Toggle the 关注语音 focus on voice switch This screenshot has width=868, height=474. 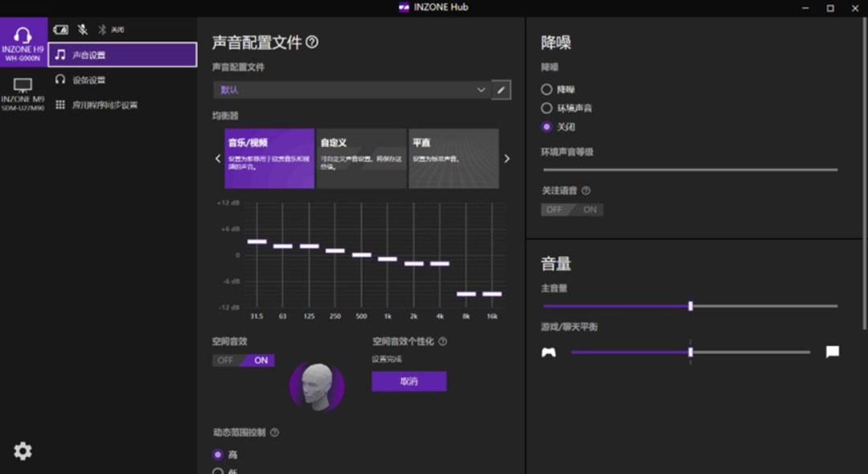[x=572, y=210]
